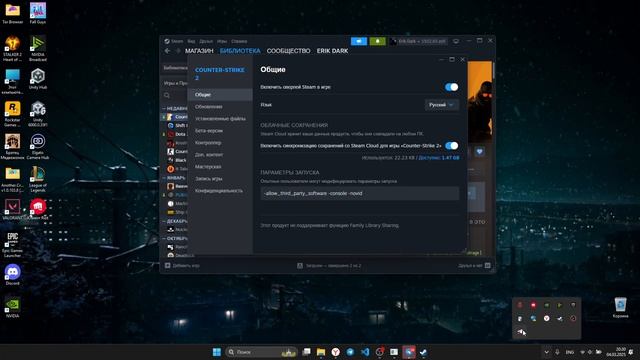640x360 pixels.
Task: Select the League of Legends desktop icon
Action: pyautogui.click(x=38, y=179)
